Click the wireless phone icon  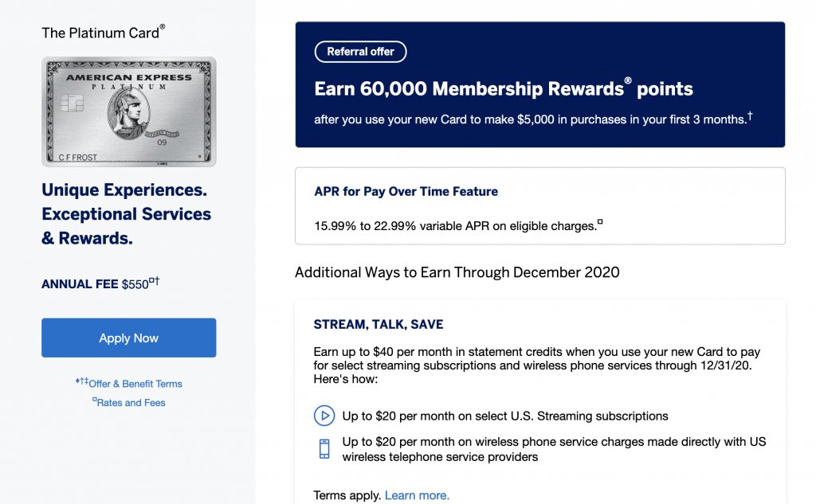click(324, 448)
